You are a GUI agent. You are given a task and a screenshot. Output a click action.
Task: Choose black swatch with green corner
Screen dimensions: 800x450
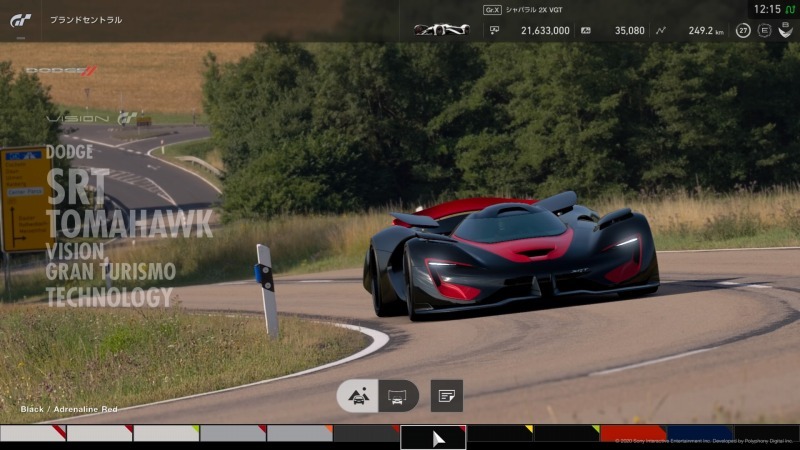click(567, 433)
